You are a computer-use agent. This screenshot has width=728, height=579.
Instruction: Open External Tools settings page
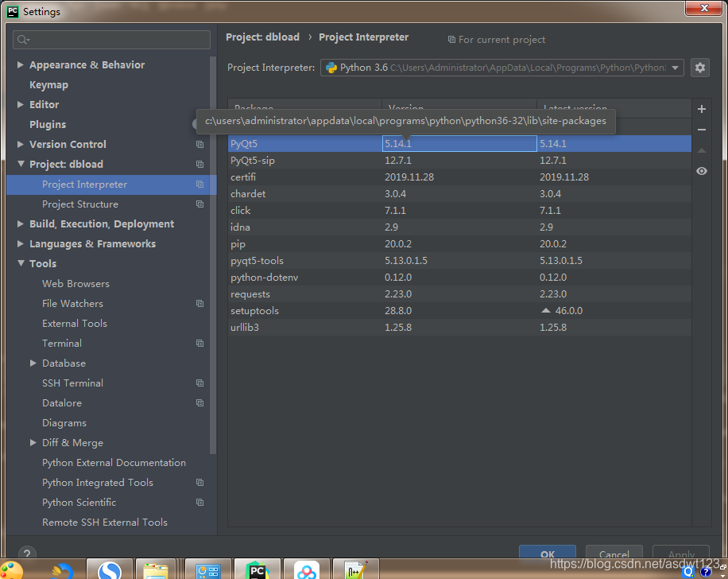(x=74, y=324)
